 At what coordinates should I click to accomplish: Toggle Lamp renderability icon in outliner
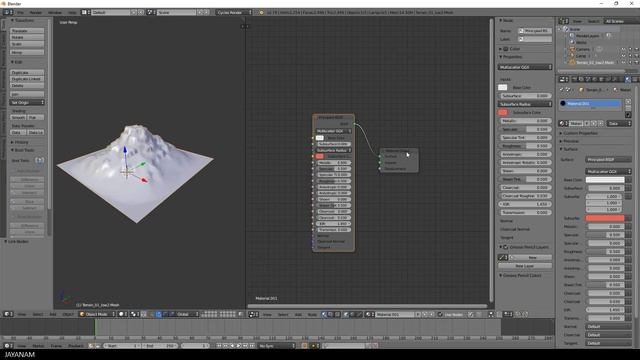point(636,56)
